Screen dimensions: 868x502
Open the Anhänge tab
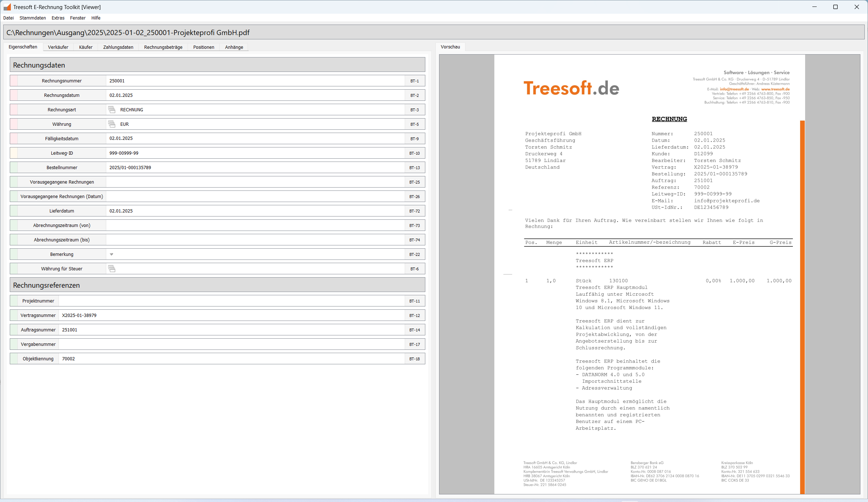tap(234, 47)
